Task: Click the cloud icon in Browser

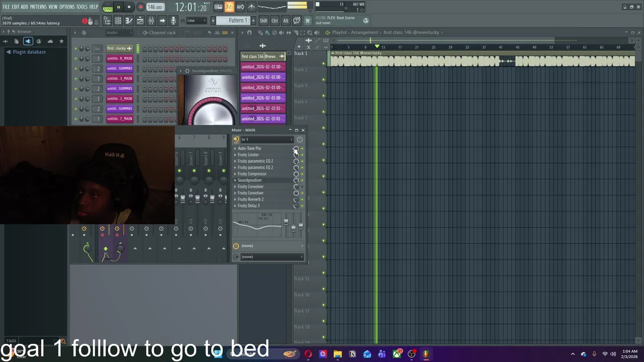Action: tap(50, 41)
